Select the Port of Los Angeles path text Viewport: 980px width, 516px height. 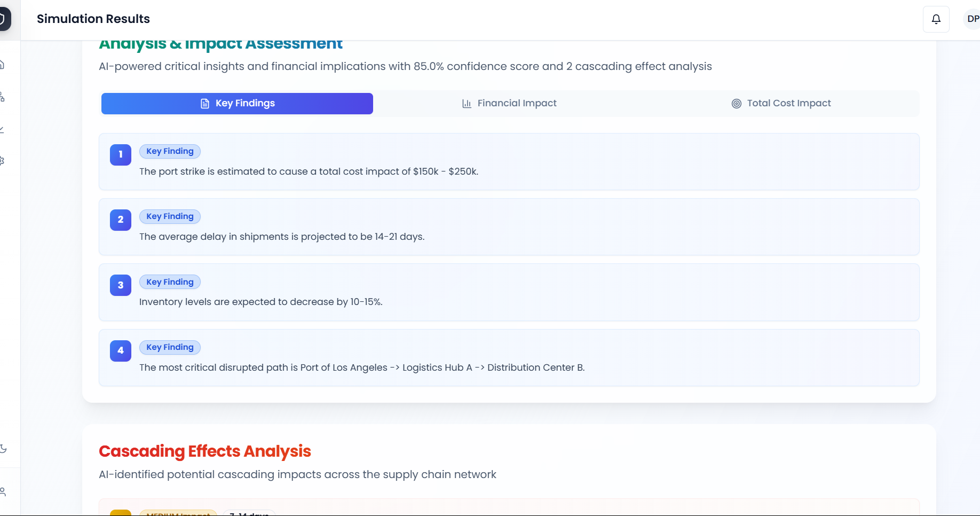tap(362, 368)
